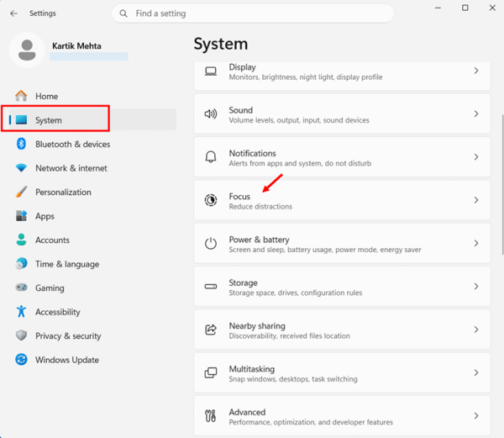This screenshot has height=438, width=504.
Task: Click 'Discoverability, received files location' text
Action: click(289, 335)
